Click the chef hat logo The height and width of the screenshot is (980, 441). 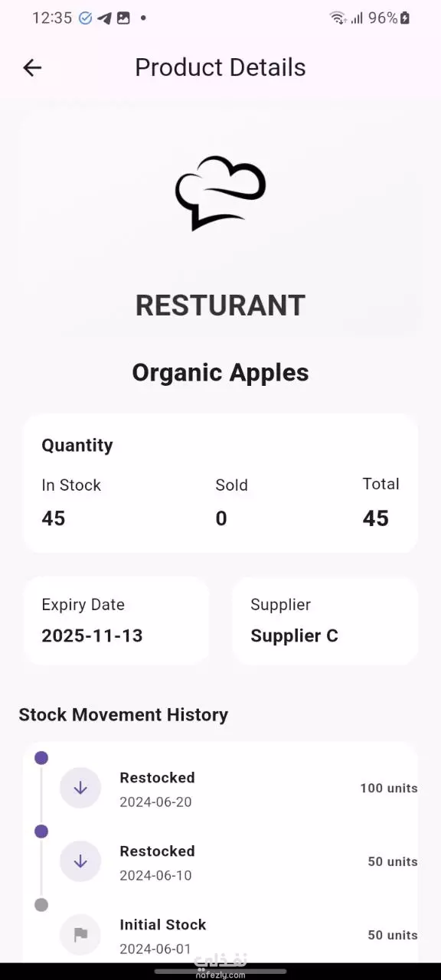[x=220, y=193]
